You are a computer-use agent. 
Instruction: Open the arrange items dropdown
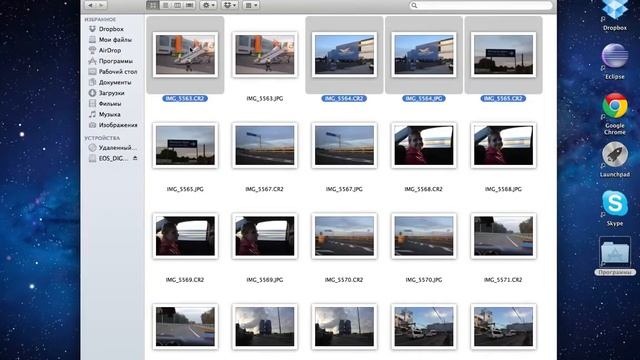pyautogui.click(x=251, y=5)
